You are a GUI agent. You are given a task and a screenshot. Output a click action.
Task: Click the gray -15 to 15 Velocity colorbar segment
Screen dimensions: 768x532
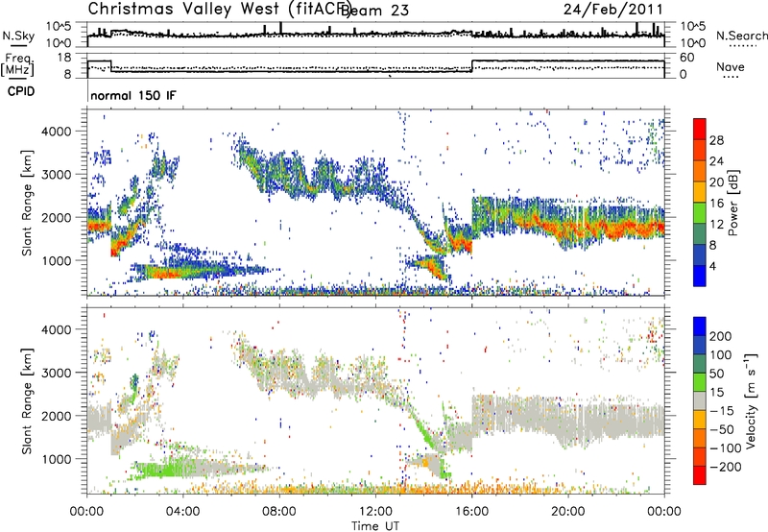click(x=700, y=400)
